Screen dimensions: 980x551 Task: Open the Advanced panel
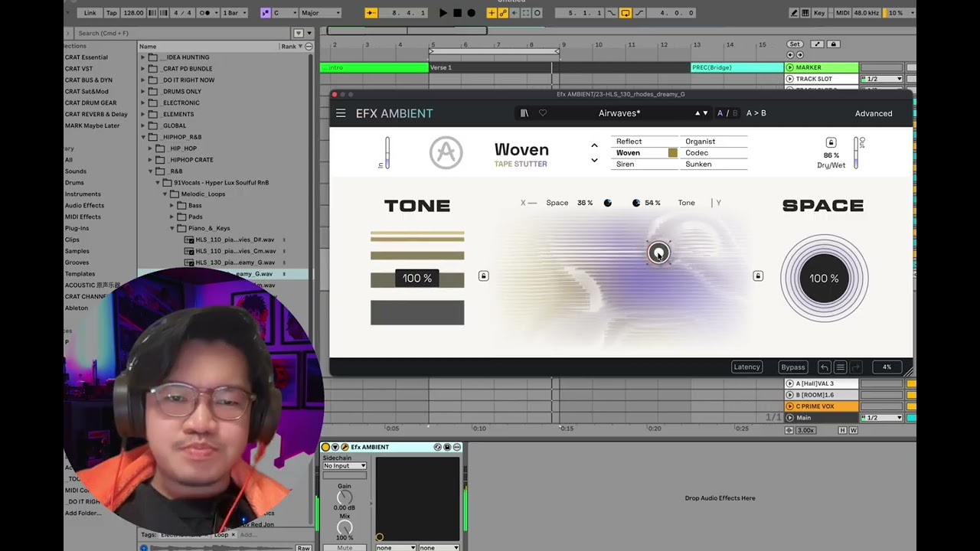point(874,113)
